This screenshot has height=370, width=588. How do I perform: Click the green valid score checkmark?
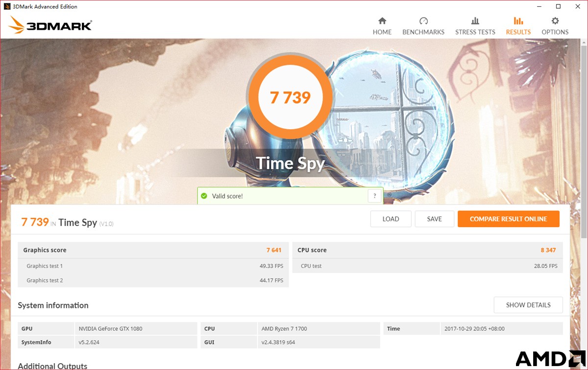(x=204, y=196)
